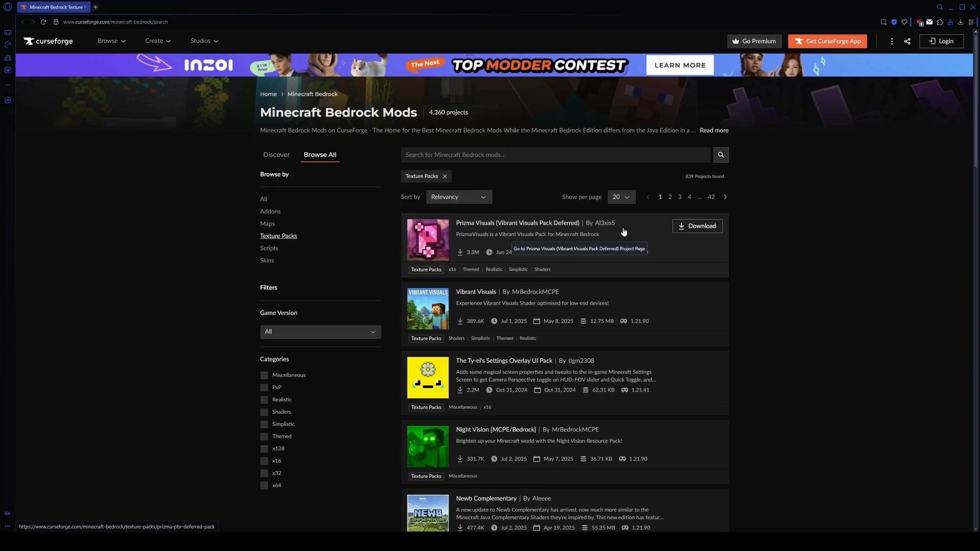The height and width of the screenshot is (551, 980).
Task: Download Prizma Visuals pack
Action: pos(697,226)
